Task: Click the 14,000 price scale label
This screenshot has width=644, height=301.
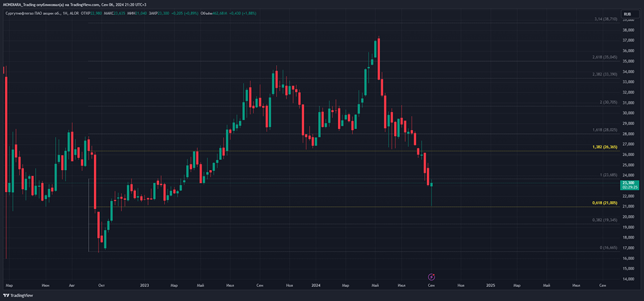Action: (x=629, y=279)
